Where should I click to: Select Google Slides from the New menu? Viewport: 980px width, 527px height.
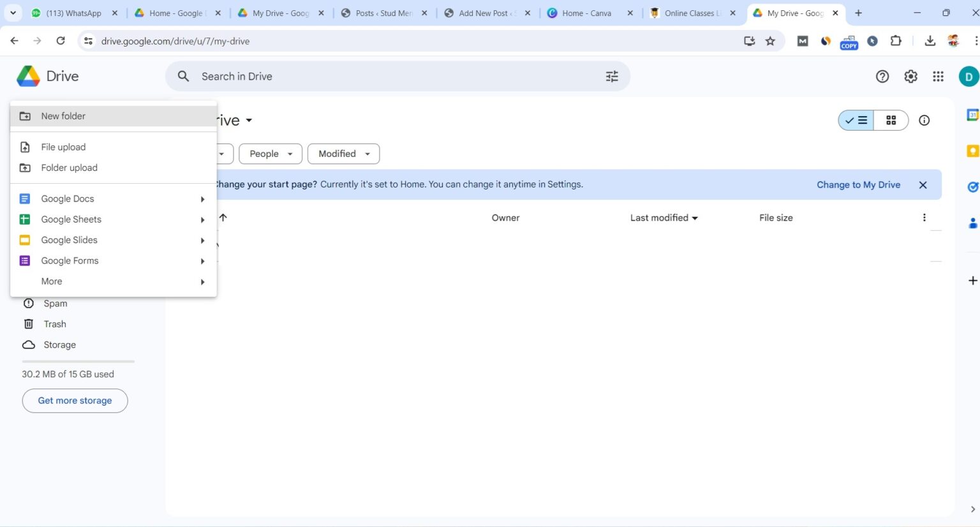pyautogui.click(x=69, y=239)
